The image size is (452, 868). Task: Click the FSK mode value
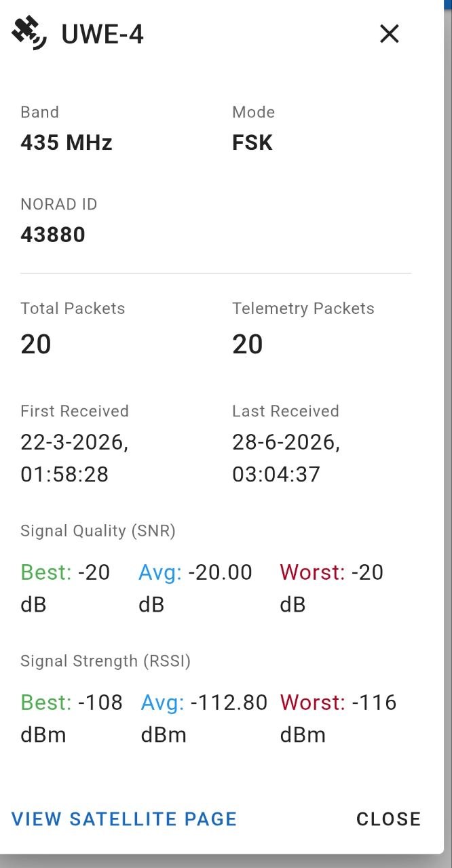[x=252, y=142]
